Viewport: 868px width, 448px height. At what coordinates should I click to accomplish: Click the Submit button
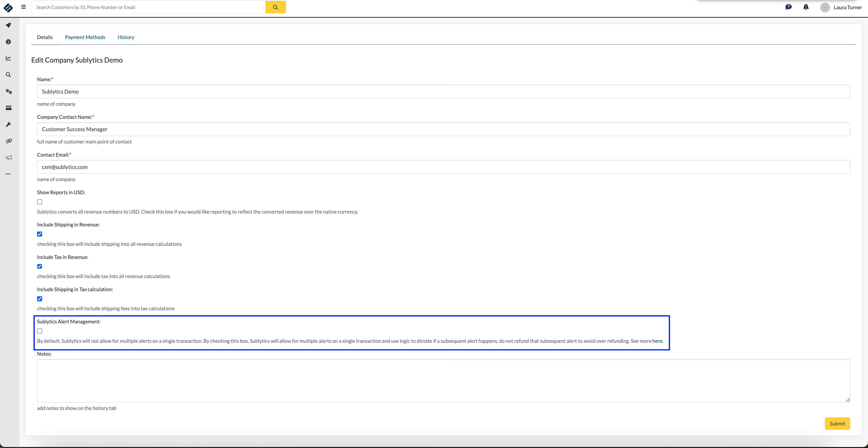pos(837,424)
